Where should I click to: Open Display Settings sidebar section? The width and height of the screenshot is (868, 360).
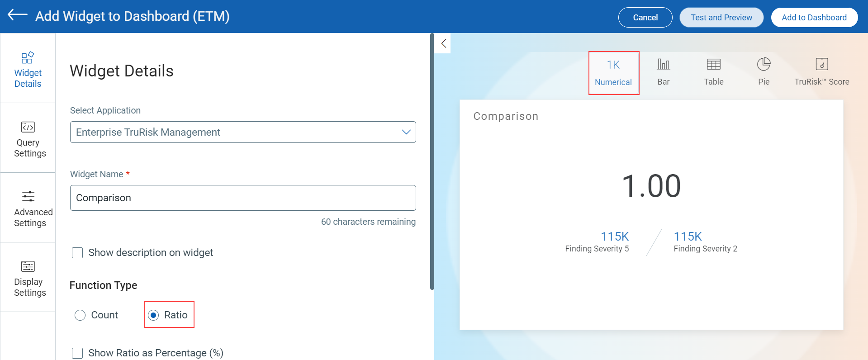click(28, 277)
